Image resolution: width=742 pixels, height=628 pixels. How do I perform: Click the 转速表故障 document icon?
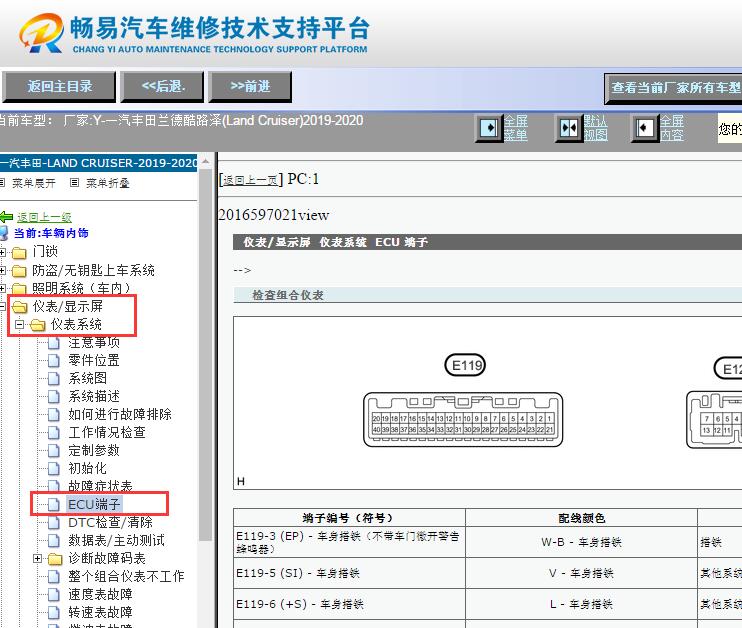pos(54,612)
